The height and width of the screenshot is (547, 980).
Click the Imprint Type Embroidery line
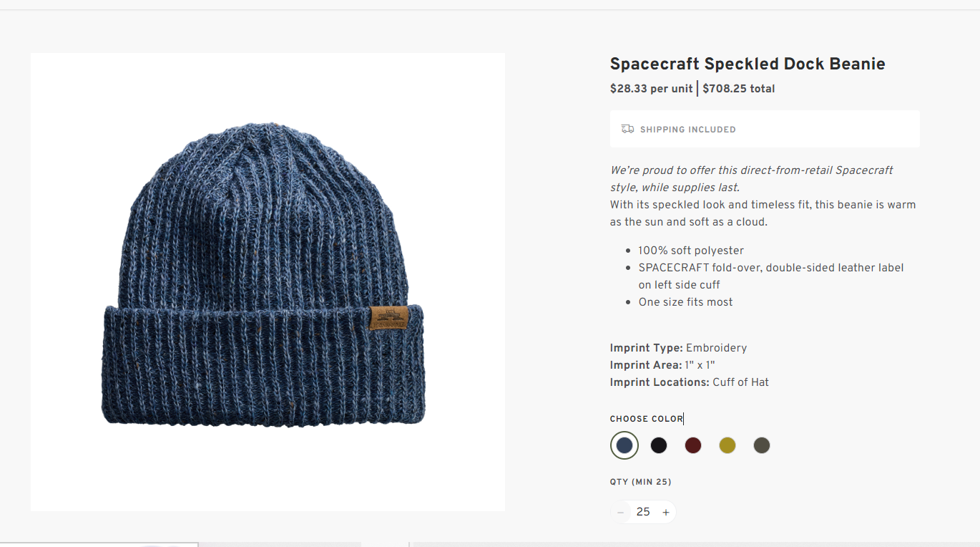pyautogui.click(x=678, y=348)
